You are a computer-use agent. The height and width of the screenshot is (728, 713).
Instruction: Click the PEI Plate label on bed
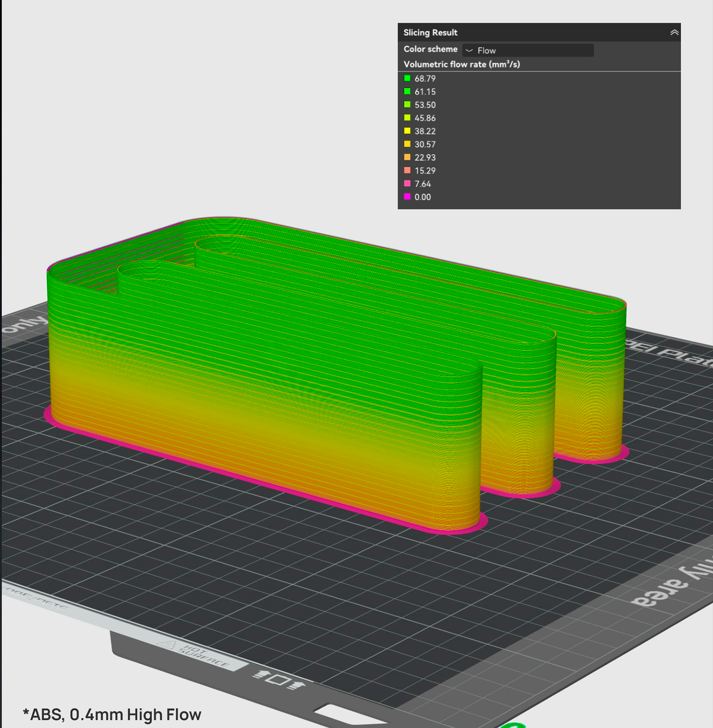668,354
